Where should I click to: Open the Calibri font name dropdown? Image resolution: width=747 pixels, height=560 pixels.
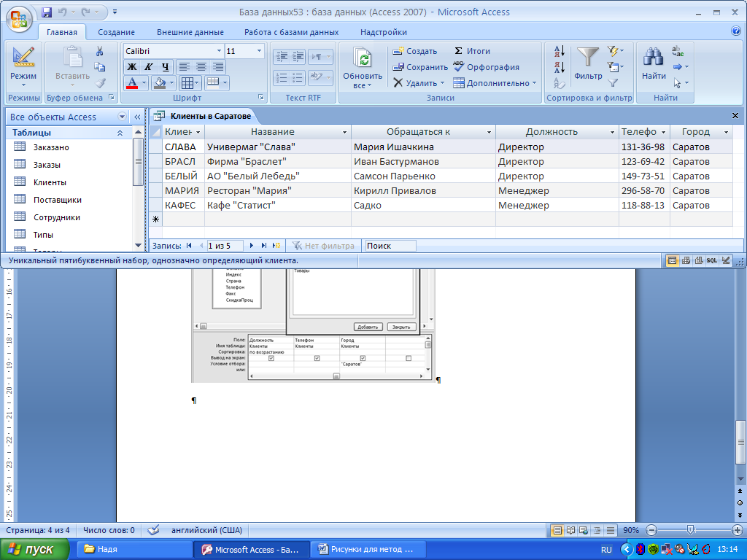tap(219, 51)
